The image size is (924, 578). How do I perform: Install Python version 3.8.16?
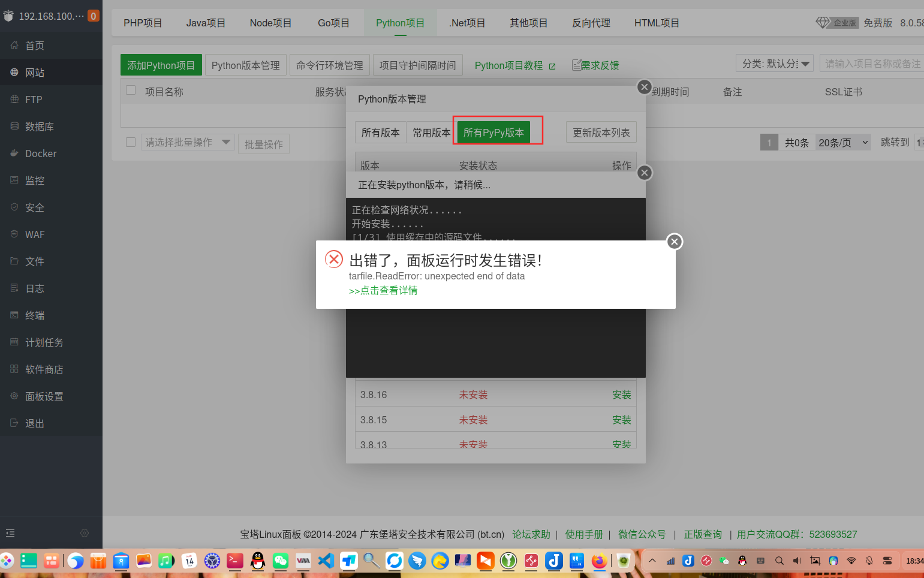pyautogui.click(x=622, y=395)
